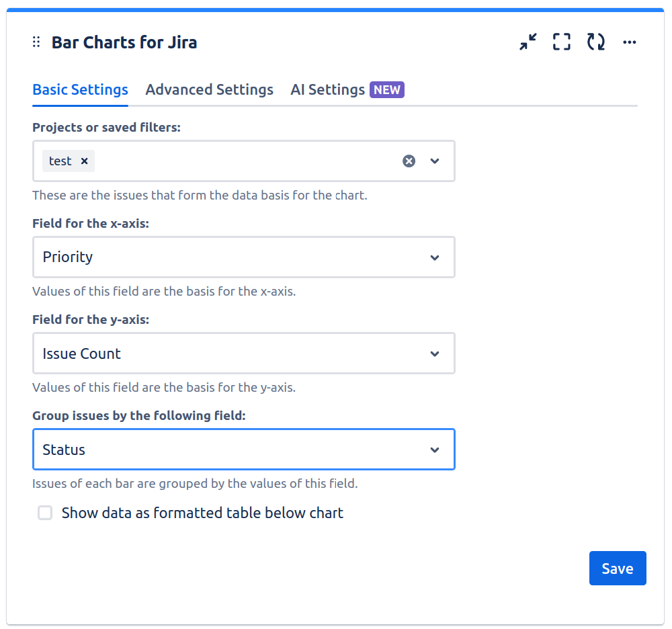672x629 pixels.
Task: Remove the "test" project tag
Action: point(84,161)
